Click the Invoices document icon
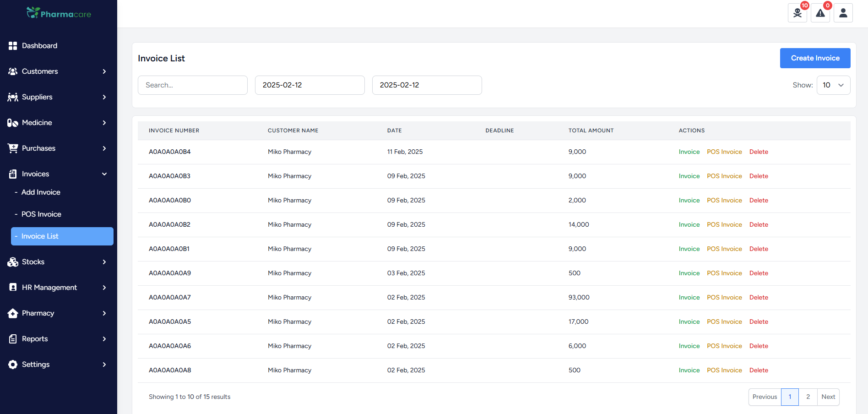 [x=13, y=174]
